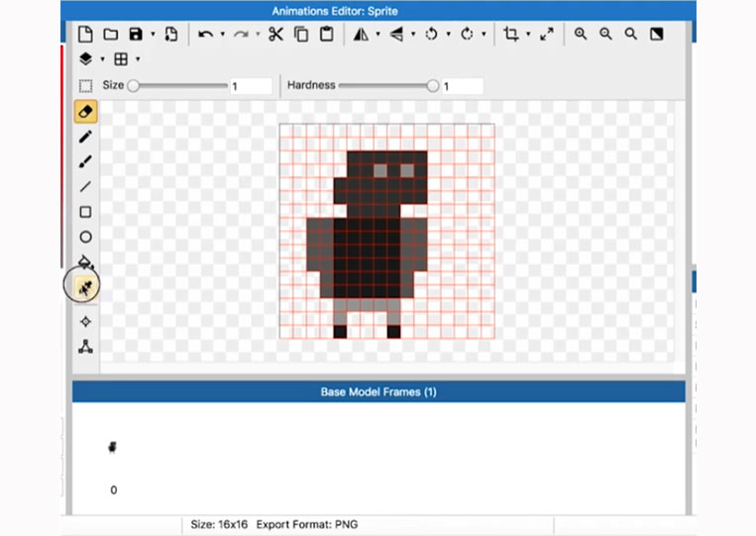Open the layers dropdown arrow
756x536 pixels.
coord(102,59)
